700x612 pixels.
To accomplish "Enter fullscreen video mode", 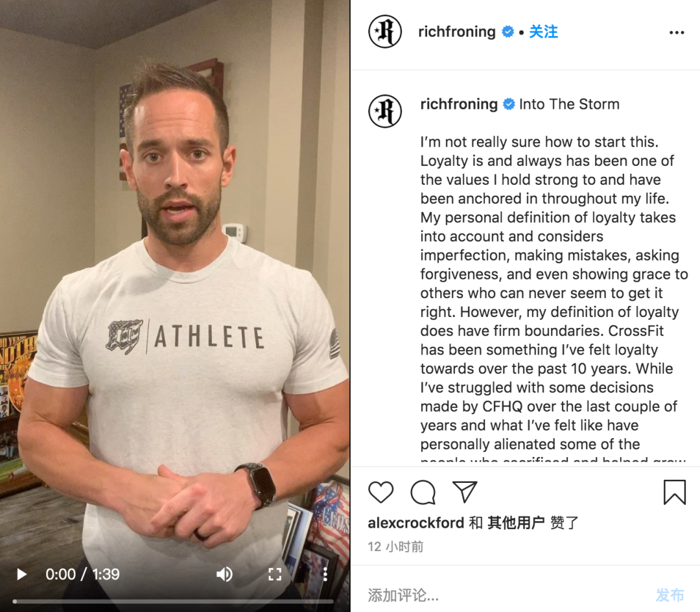I will coord(275,574).
